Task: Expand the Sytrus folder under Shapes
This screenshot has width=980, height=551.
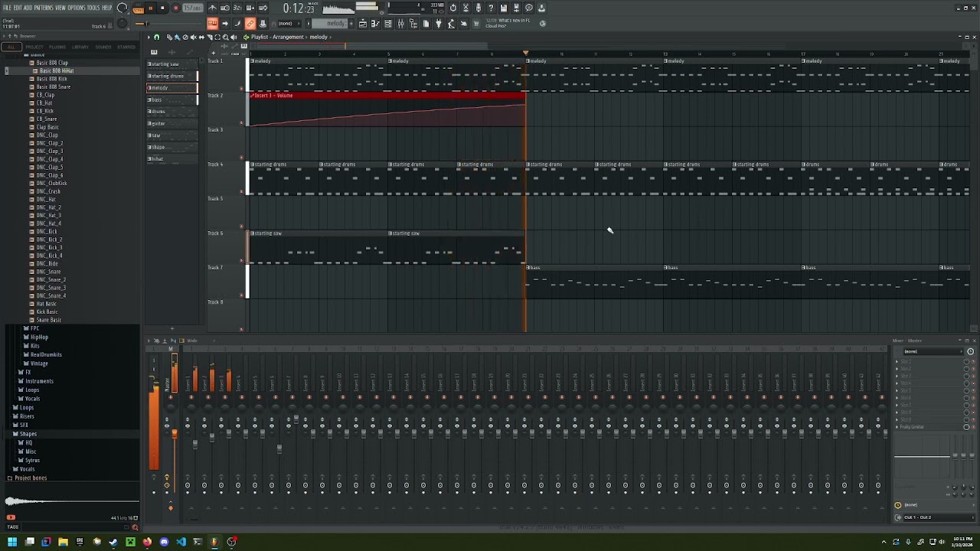Action: (32, 460)
